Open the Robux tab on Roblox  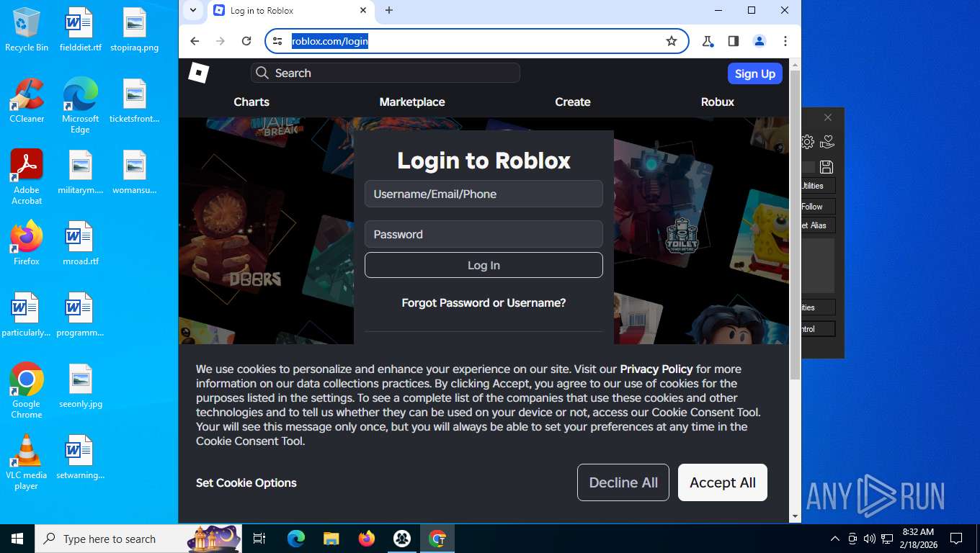[718, 102]
